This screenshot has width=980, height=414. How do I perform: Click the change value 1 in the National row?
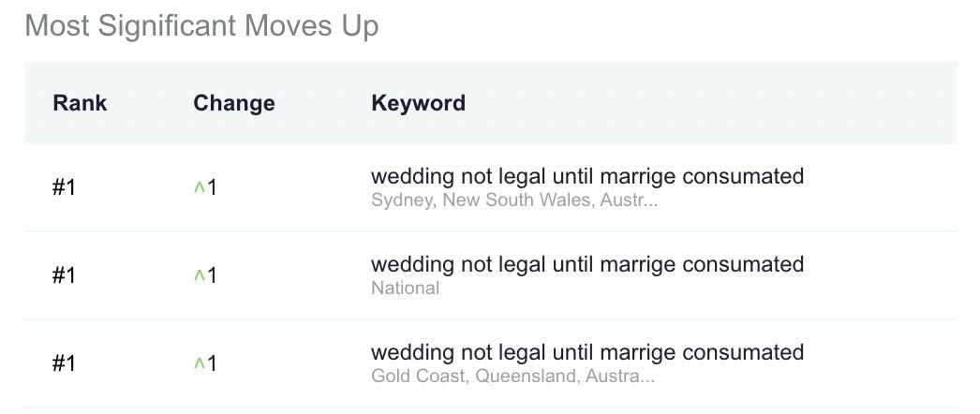[x=212, y=275]
